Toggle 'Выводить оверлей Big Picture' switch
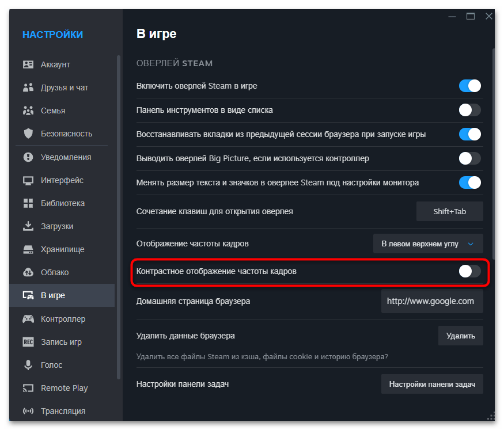This screenshot has width=504, height=430. click(x=469, y=158)
